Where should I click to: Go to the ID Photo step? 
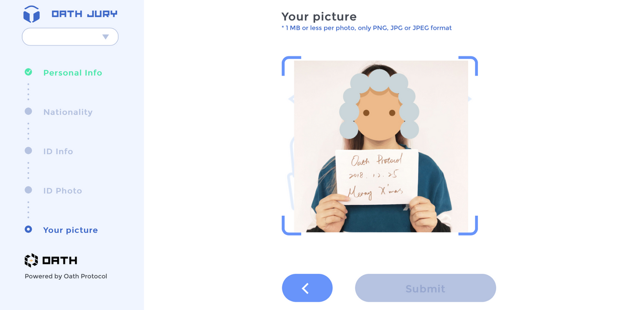click(62, 191)
